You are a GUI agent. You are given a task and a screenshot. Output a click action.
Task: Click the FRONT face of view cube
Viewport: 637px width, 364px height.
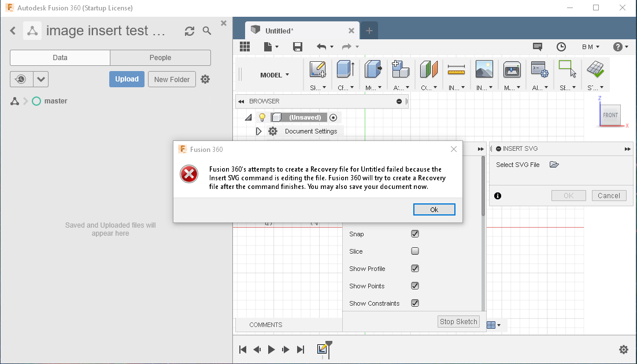point(610,115)
